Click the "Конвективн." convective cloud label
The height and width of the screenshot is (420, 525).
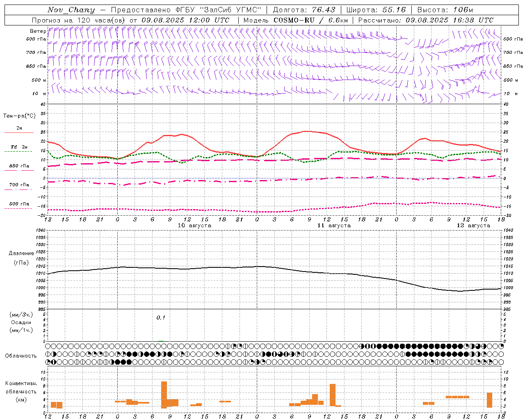[x=21, y=383]
